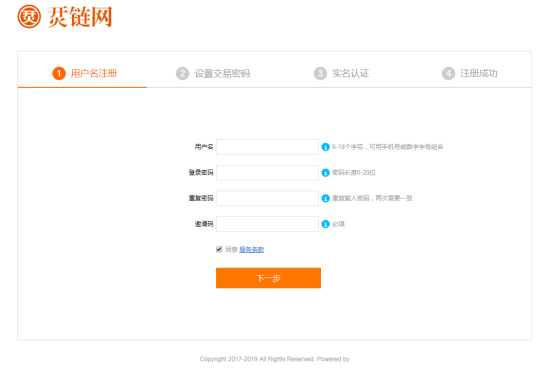Click the site name text beside the logo

pos(80,17)
